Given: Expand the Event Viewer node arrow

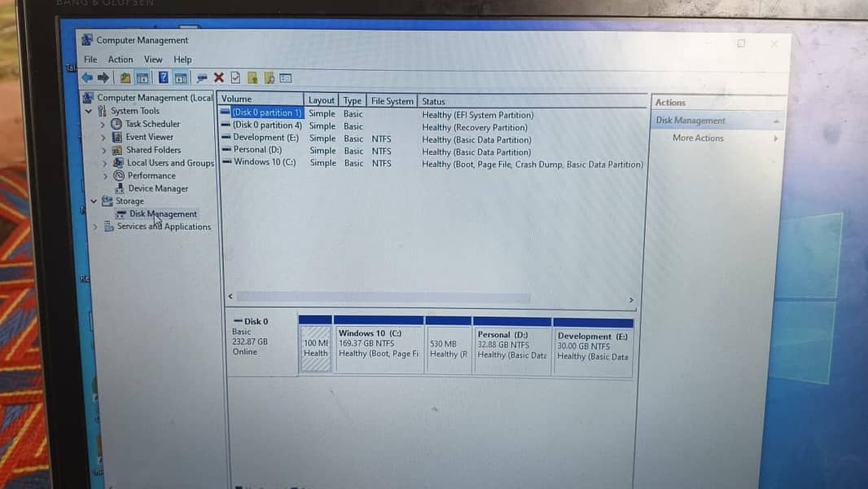Looking at the screenshot, I should tap(103, 138).
